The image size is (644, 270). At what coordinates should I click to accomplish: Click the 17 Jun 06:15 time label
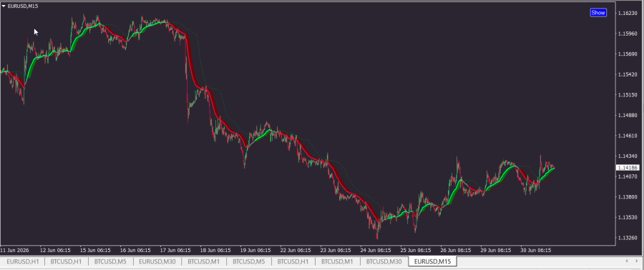175,250
